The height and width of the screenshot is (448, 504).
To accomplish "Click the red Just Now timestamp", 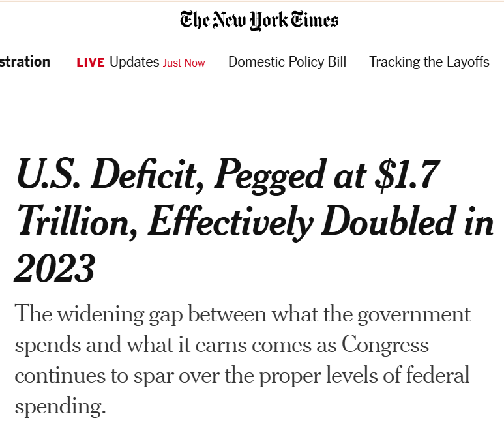I will pyautogui.click(x=184, y=63).
